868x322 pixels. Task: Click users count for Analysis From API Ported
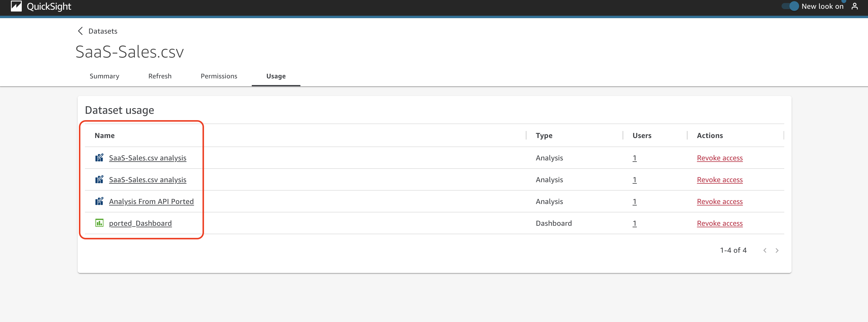634,201
